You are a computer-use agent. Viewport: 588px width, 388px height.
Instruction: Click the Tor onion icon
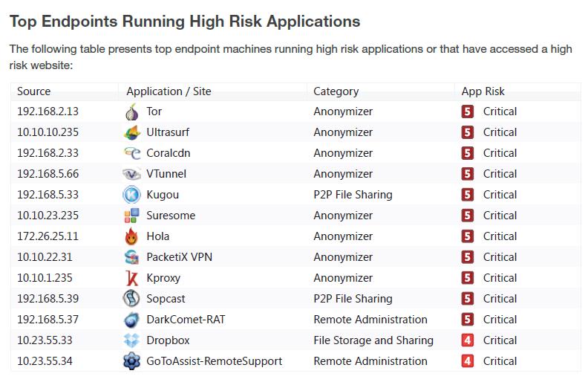pos(131,112)
